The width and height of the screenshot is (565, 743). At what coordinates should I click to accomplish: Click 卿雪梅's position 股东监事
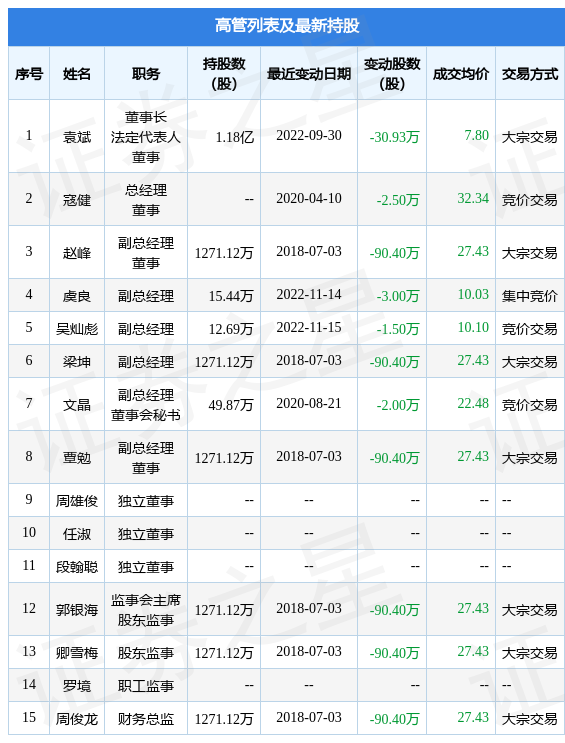click(146, 653)
